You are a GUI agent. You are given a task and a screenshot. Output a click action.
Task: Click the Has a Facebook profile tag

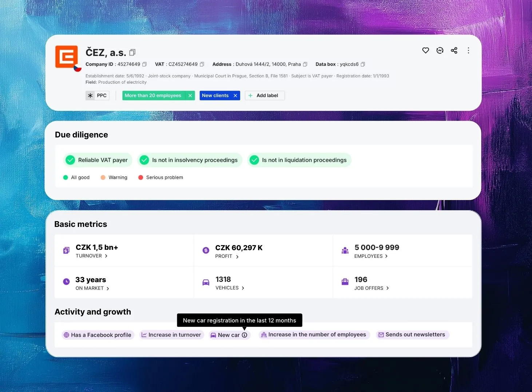tap(98, 335)
